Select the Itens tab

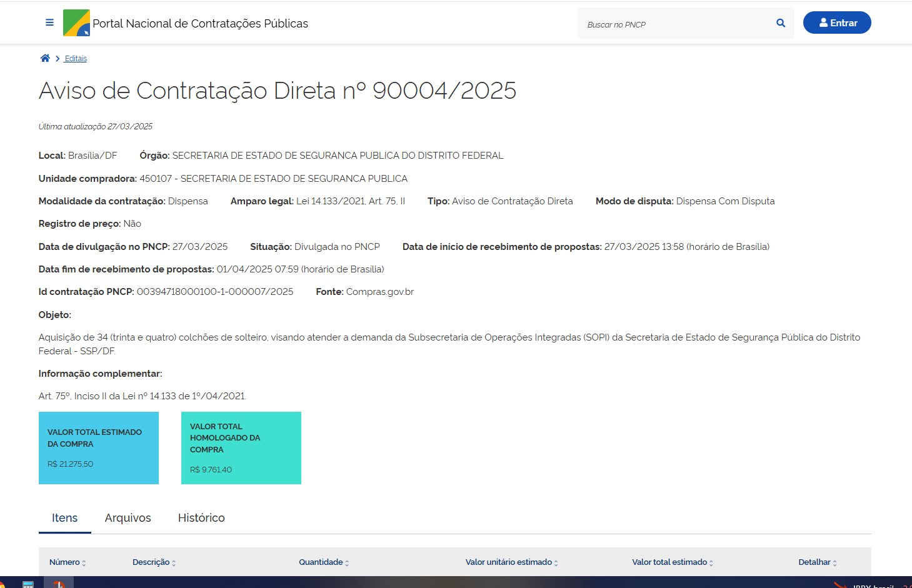(x=64, y=518)
